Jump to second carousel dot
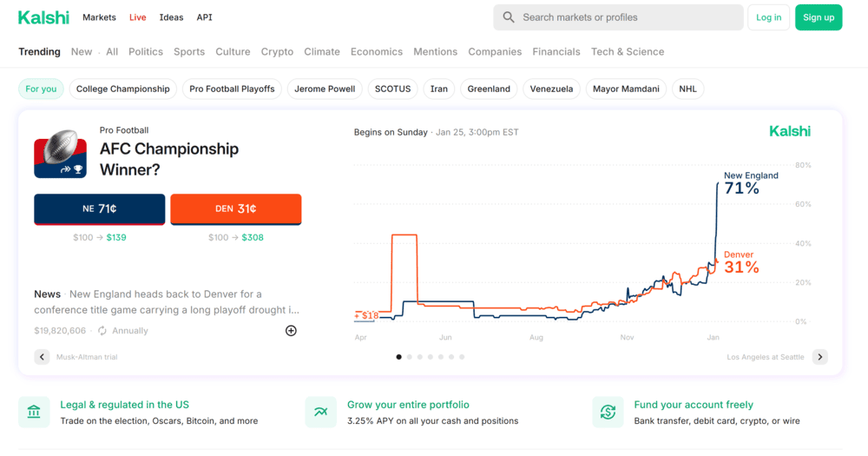868x456 pixels. (x=409, y=357)
